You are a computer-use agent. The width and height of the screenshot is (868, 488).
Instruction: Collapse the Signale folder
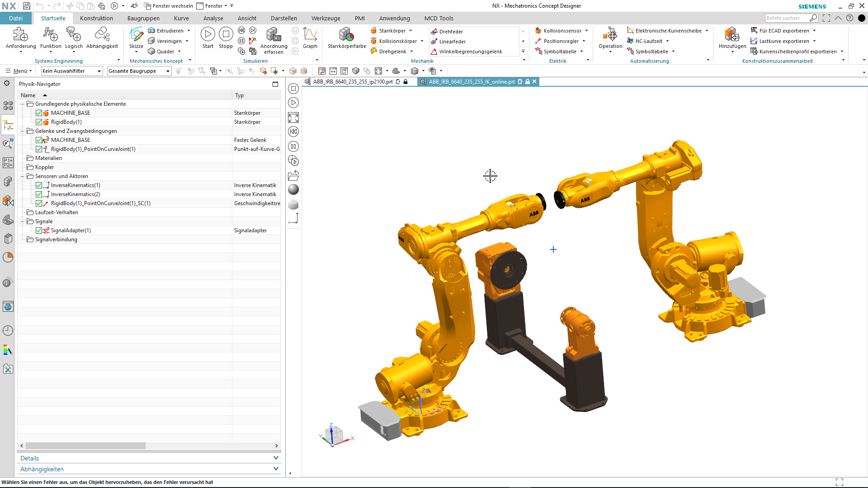point(23,221)
